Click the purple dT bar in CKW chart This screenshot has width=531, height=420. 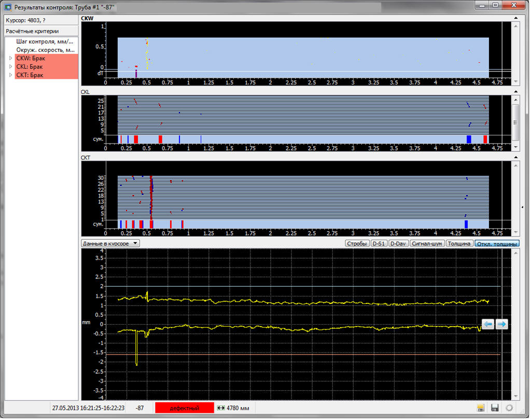pyautogui.click(x=136, y=74)
